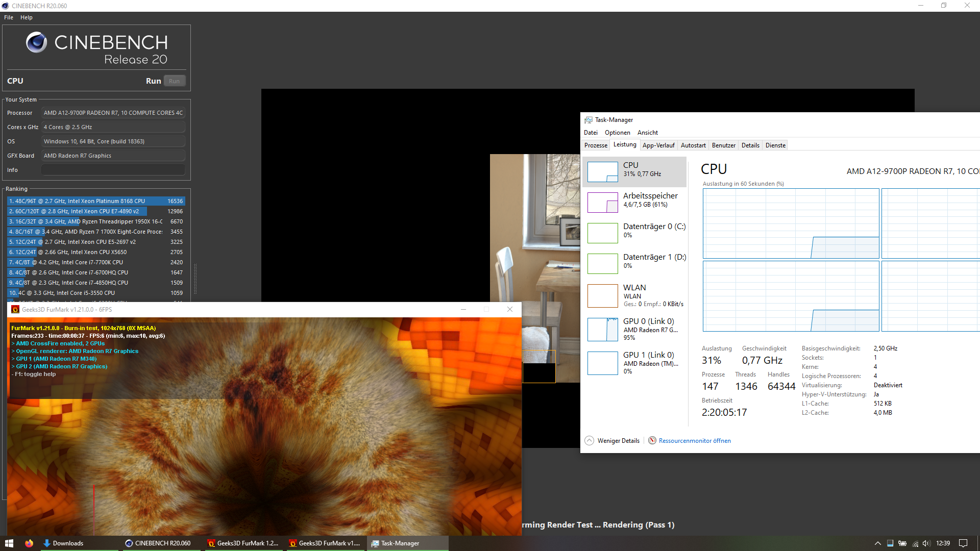Image resolution: width=980 pixels, height=551 pixels.
Task: Select GPU 0 AMD Radeon R7 graph
Action: point(602,330)
